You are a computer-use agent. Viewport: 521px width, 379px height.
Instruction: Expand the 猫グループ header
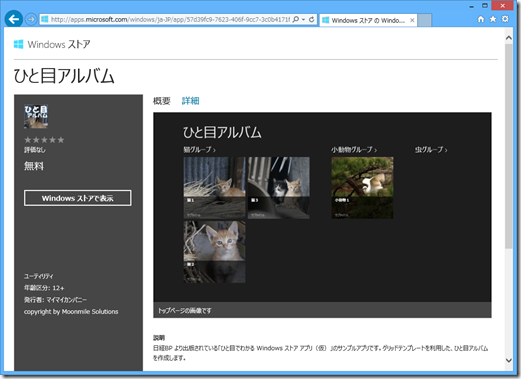(200, 150)
